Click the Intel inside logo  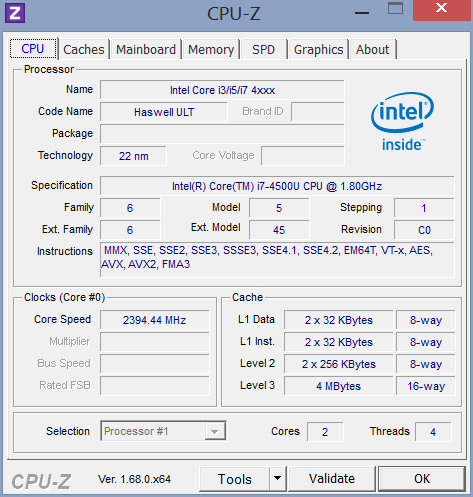(x=403, y=121)
